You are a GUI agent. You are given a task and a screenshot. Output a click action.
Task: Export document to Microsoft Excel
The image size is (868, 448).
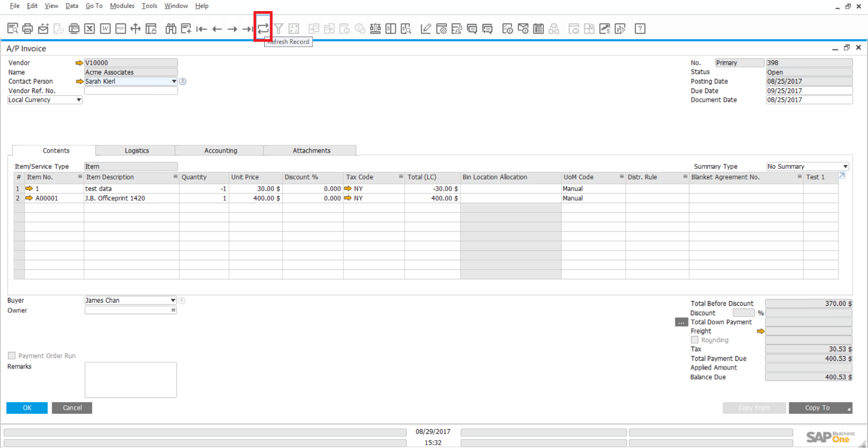click(x=89, y=29)
